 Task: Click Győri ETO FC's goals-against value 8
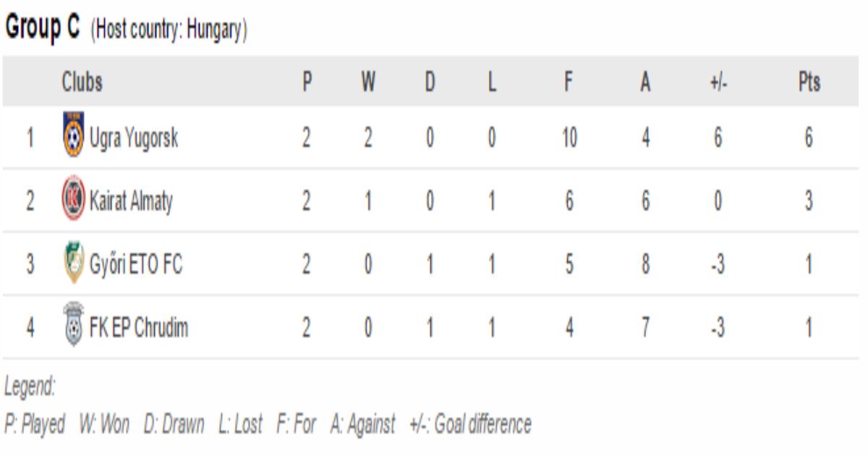click(x=645, y=264)
